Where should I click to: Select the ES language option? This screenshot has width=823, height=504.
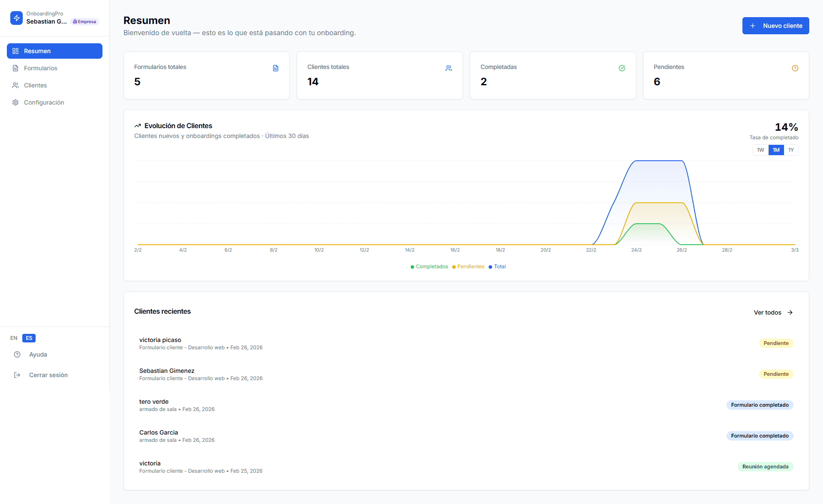tap(29, 338)
